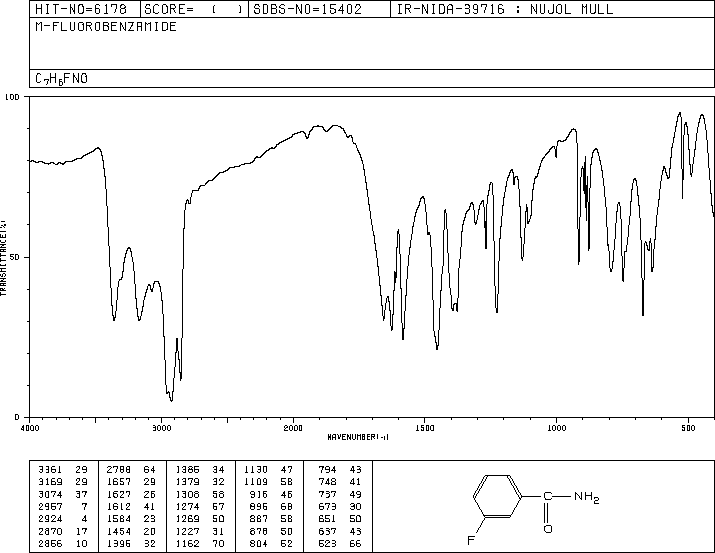715x553 pixels.
Task: Click the NH2 group in the structure drawing
Action: (586, 496)
